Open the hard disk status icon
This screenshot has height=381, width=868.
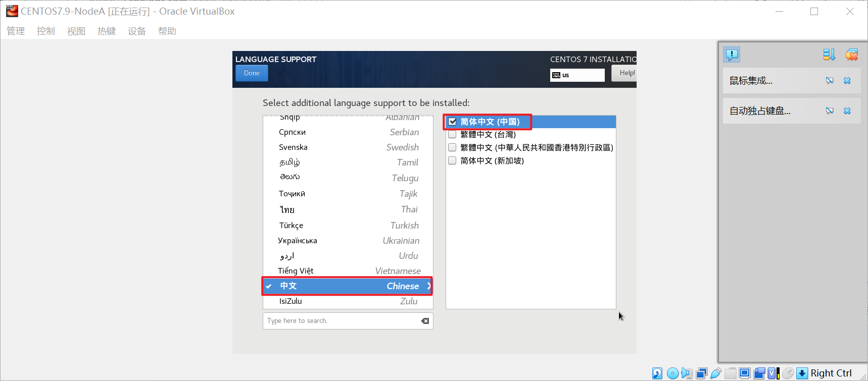pyautogui.click(x=657, y=373)
